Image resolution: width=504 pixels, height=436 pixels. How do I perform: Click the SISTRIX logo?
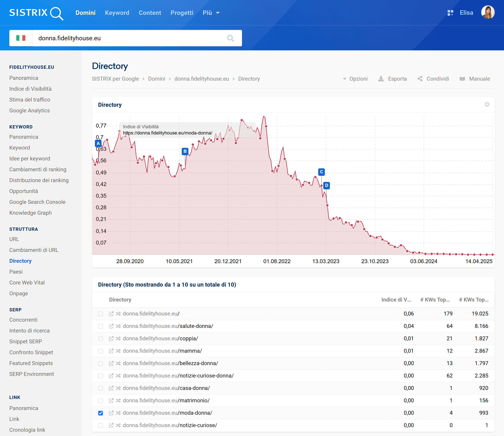[36, 13]
